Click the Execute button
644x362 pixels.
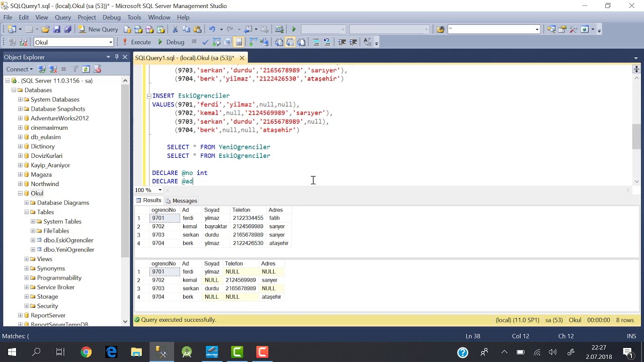pos(136,42)
